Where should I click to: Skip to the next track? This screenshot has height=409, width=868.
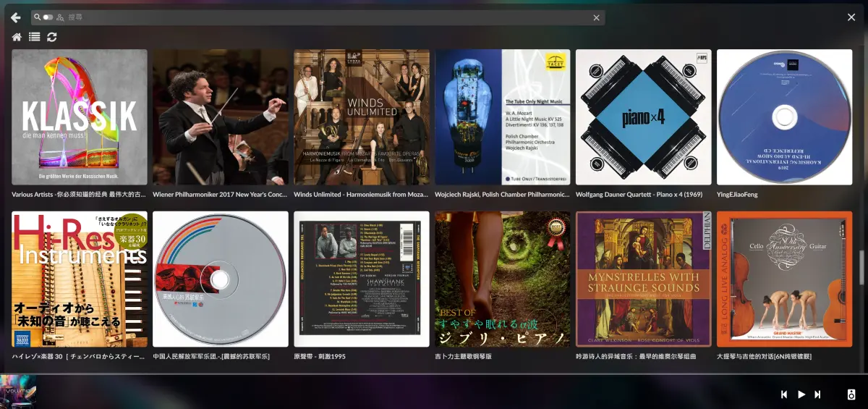tap(818, 395)
